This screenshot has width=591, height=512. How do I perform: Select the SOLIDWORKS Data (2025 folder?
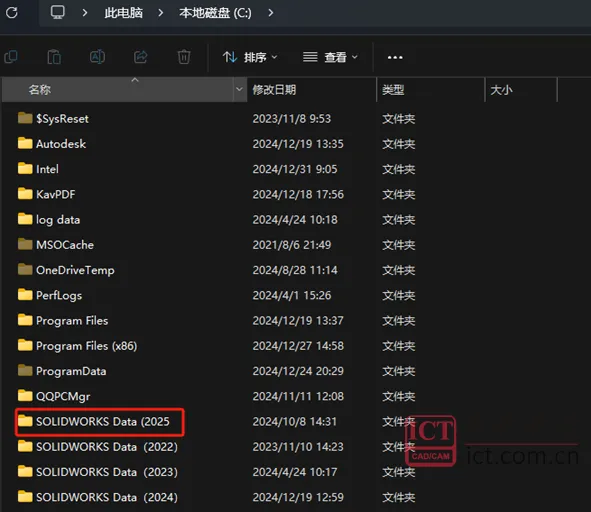93,422
